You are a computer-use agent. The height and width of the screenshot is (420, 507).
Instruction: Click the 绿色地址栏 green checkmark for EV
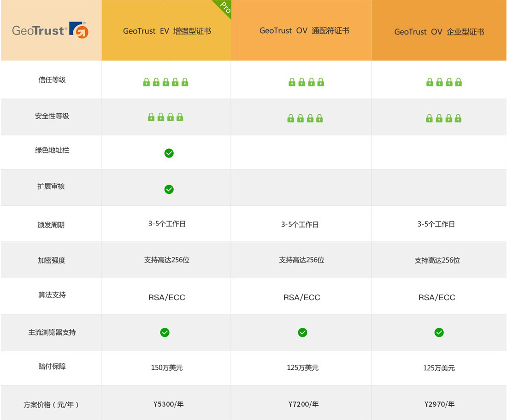[x=169, y=153]
